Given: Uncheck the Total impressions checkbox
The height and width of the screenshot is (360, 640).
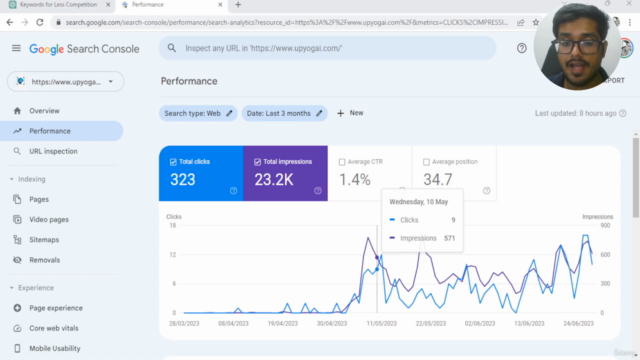Looking at the screenshot, I should 257,162.
